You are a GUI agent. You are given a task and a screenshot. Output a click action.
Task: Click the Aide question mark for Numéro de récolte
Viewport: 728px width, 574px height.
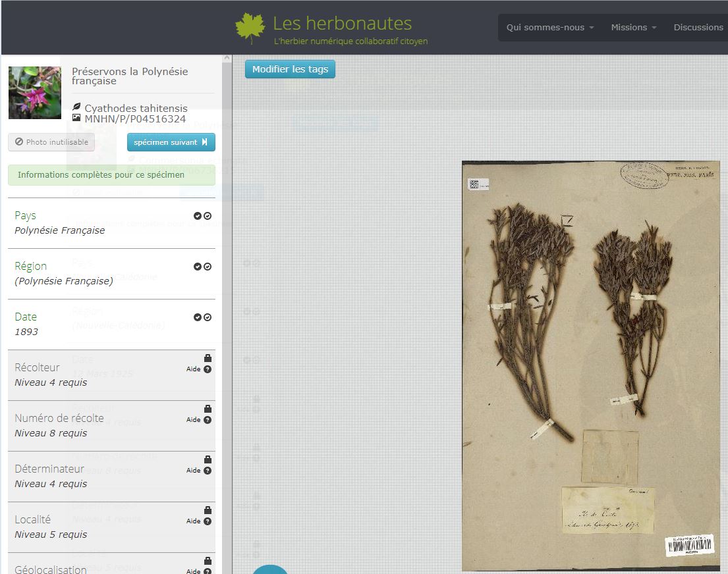click(x=208, y=420)
